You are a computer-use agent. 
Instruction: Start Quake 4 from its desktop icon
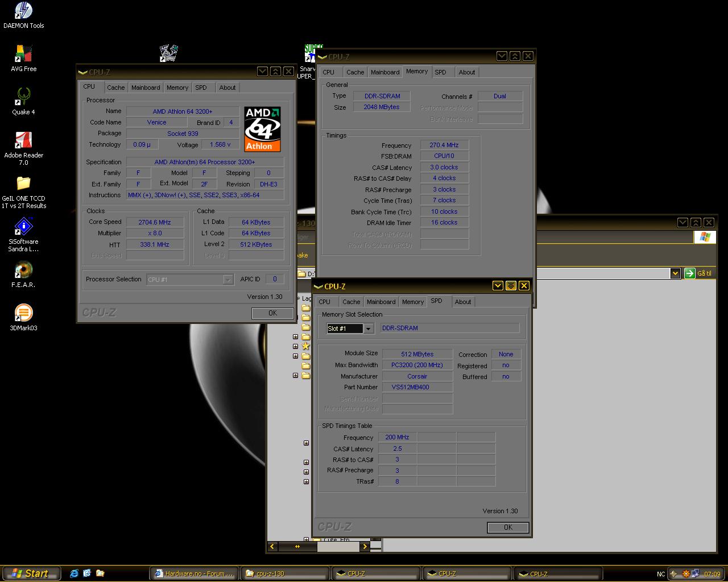click(x=23, y=101)
